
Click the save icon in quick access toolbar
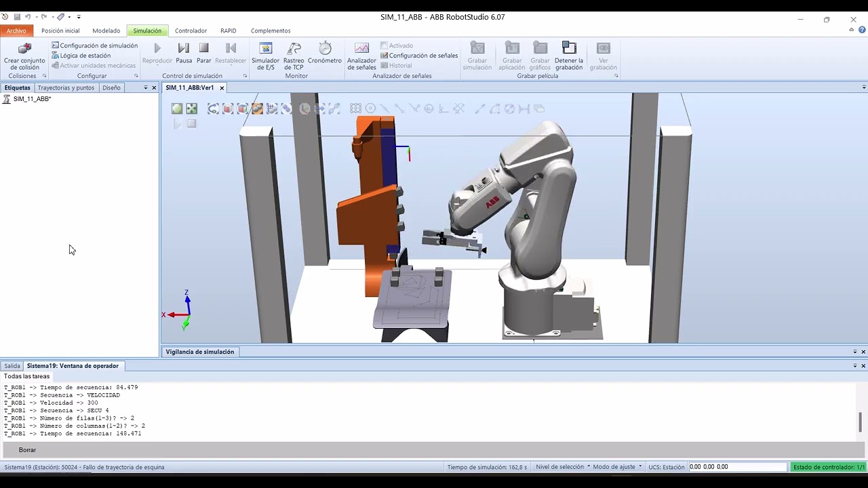pos(17,17)
